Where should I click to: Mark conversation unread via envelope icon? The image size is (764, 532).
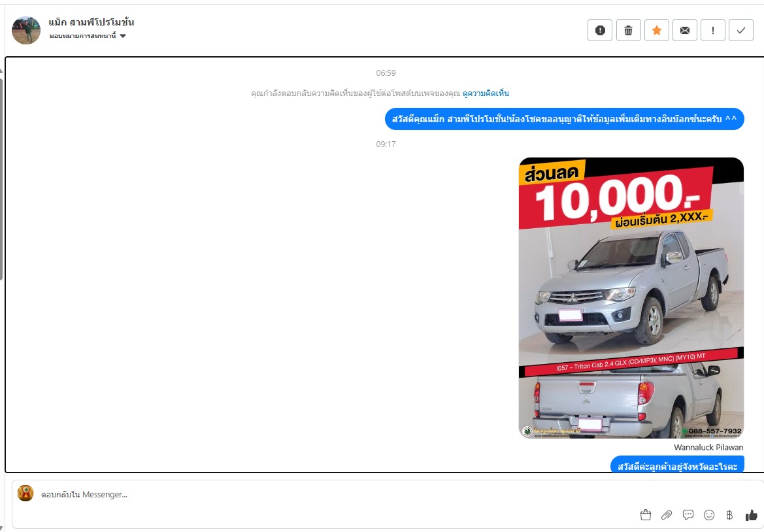pyautogui.click(x=684, y=30)
